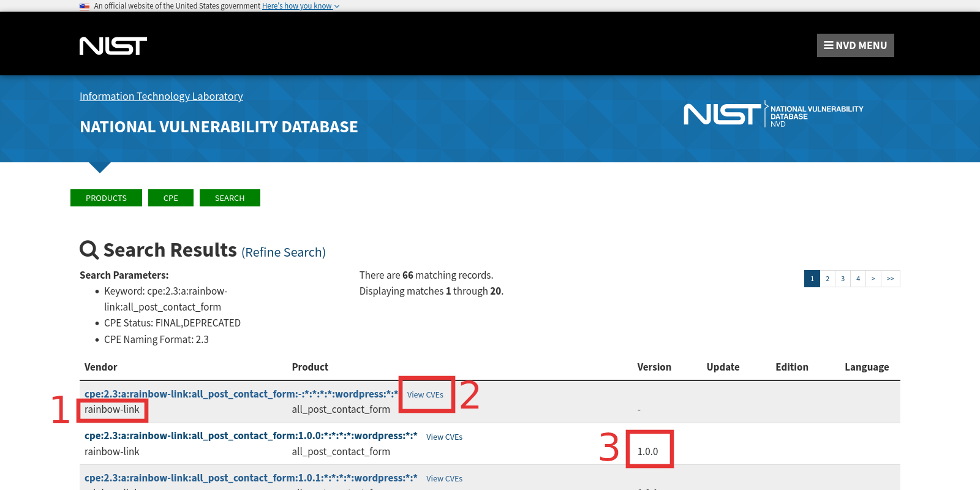Expand the 'Here's how you know' dropdown
Image resolution: width=980 pixels, height=490 pixels.
click(301, 6)
